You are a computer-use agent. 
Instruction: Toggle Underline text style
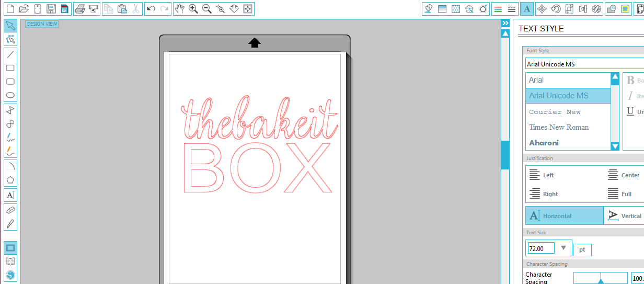tap(631, 111)
